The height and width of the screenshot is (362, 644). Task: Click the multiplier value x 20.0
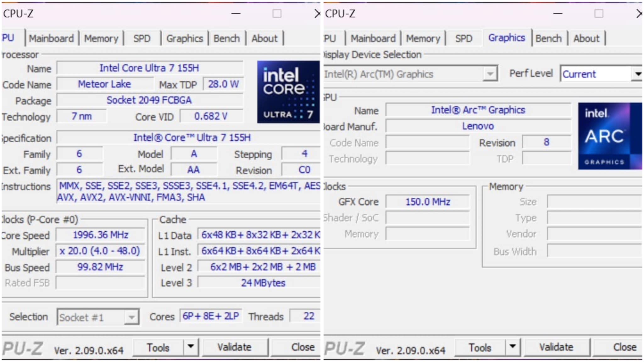point(101,251)
